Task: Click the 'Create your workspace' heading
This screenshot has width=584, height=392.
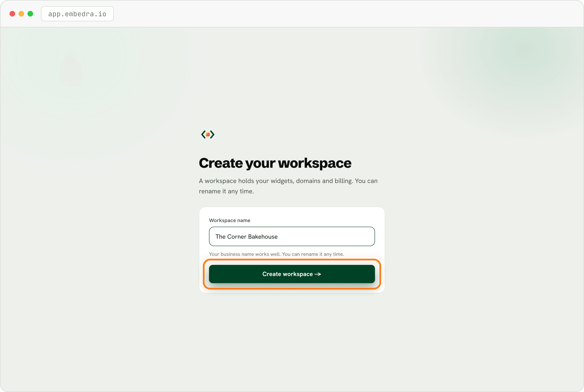Action: 275,163
